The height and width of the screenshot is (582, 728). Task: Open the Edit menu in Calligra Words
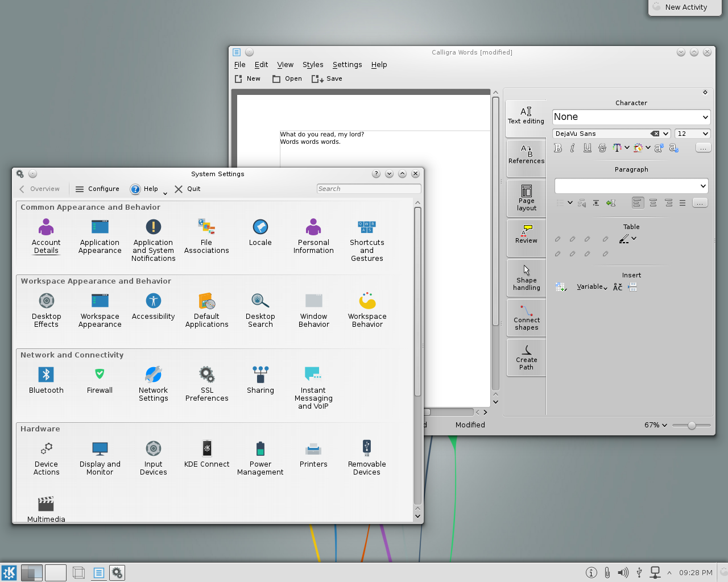(261, 65)
